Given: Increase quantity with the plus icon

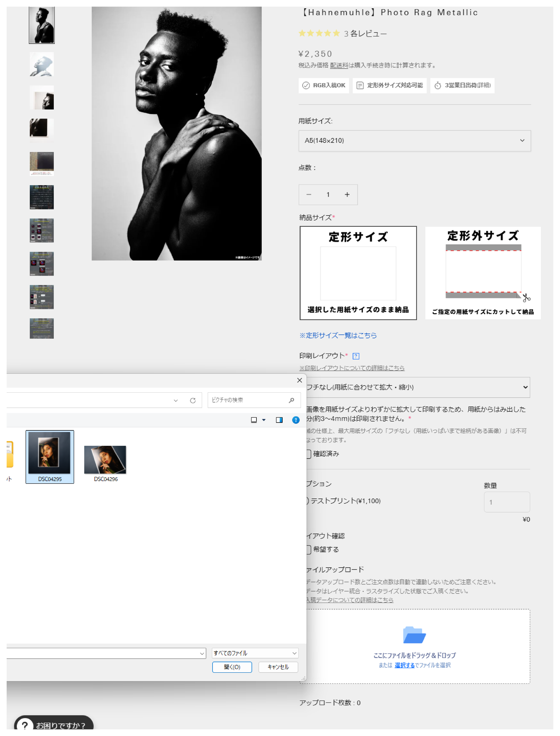Looking at the screenshot, I should (347, 195).
